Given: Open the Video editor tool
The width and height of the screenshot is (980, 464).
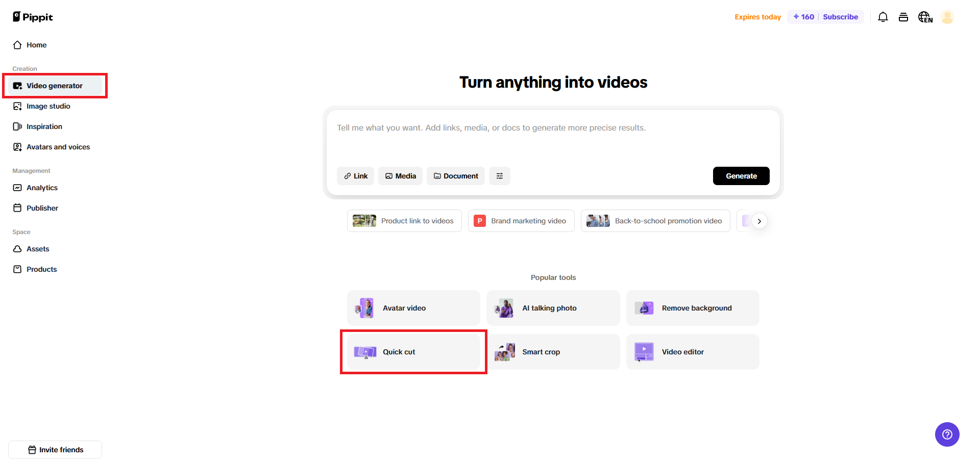Looking at the screenshot, I should tap(693, 352).
